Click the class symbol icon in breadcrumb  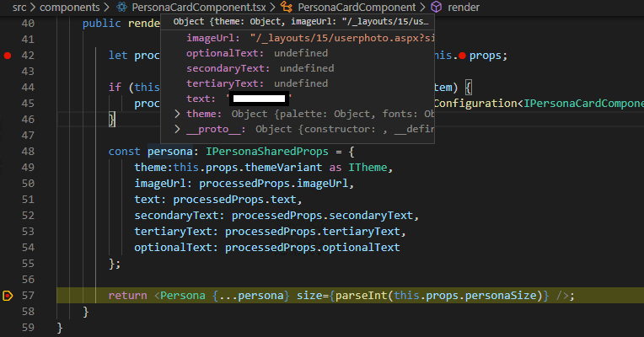(287, 7)
